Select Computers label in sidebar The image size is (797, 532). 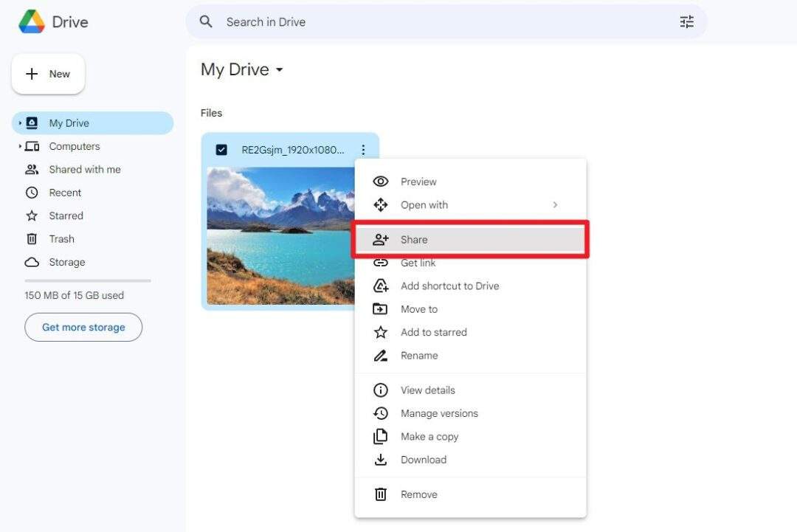click(x=75, y=146)
